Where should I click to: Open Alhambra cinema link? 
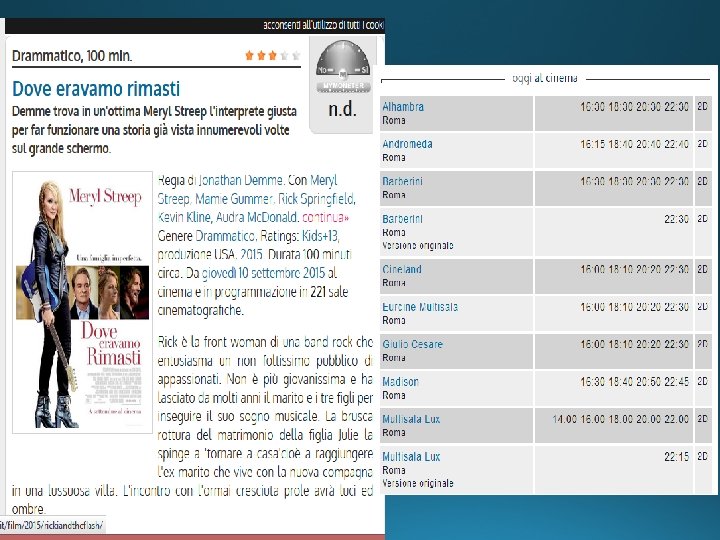(403, 107)
